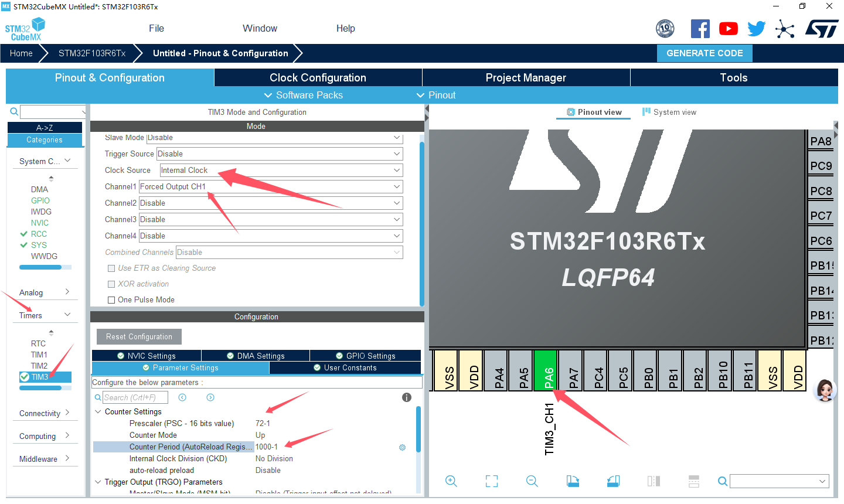
Task: Open the Channel1 dropdown
Action: 271,186
